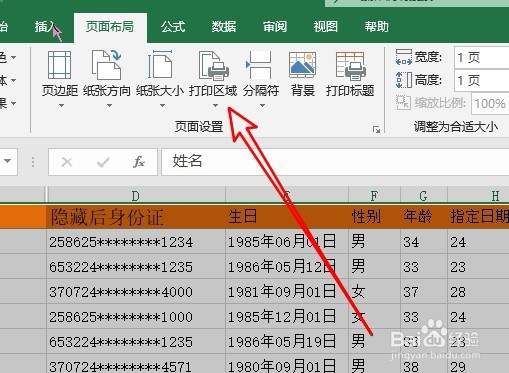Expand the 纸张方向 dropdown arrow

(109, 106)
